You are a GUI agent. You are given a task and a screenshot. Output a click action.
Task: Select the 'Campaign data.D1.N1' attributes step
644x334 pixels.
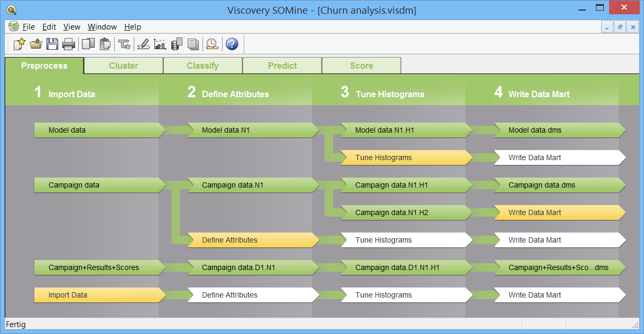click(253, 267)
